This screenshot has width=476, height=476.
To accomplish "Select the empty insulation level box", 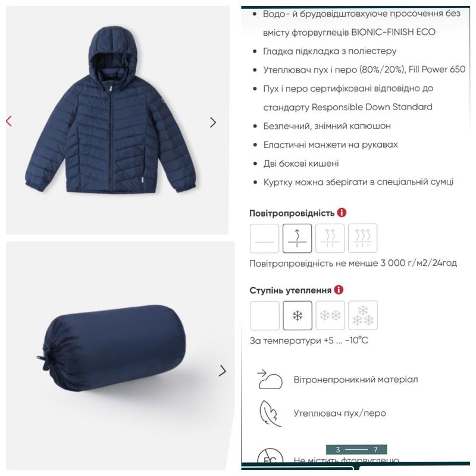I will [265, 315].
